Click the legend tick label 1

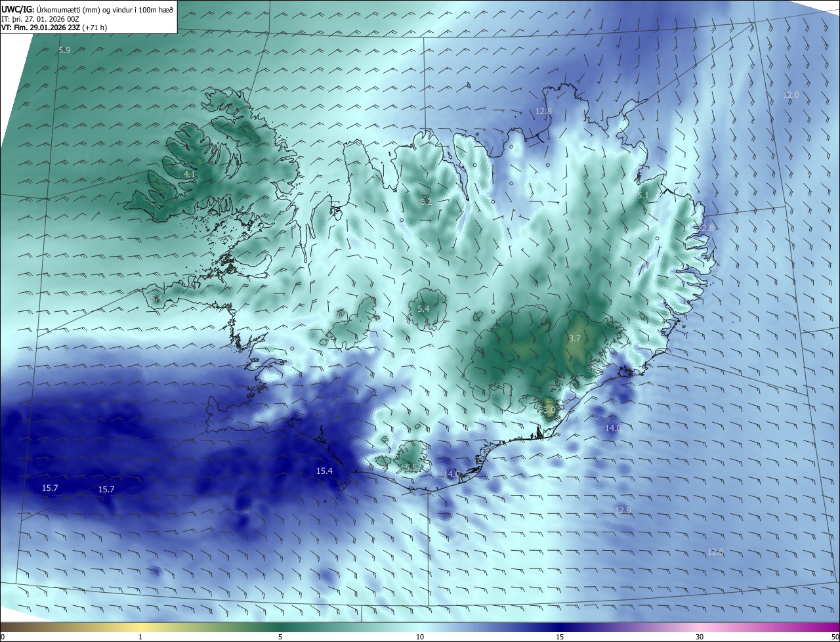(140, 637)
